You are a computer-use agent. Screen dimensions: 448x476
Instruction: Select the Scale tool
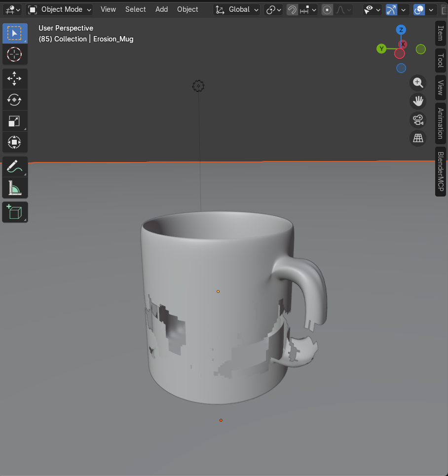click(15, 120)
